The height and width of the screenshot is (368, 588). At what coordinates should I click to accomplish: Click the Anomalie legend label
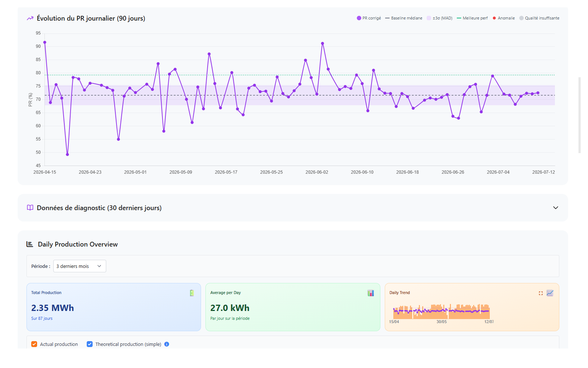click(506, 18)
